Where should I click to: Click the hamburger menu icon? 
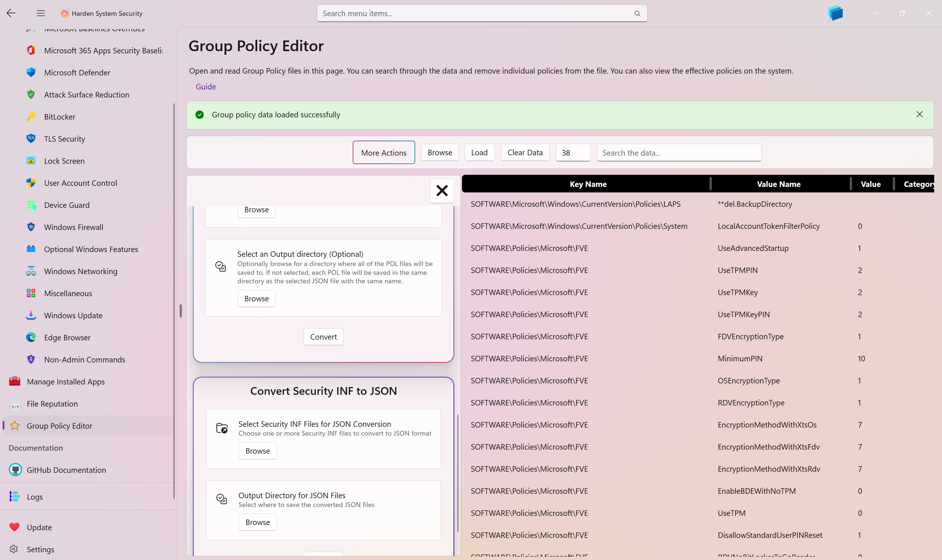coord(41,13)
